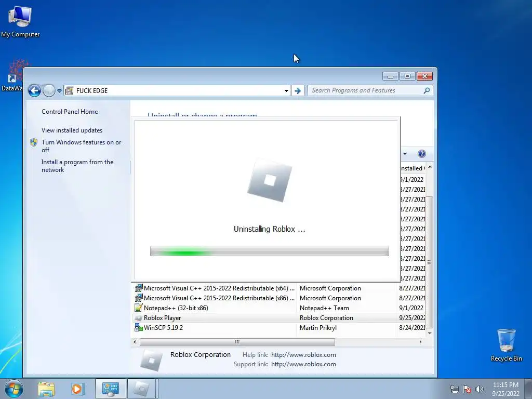Click the Show desktop button
Screen dimensions: 532x399
pos(529,389)
